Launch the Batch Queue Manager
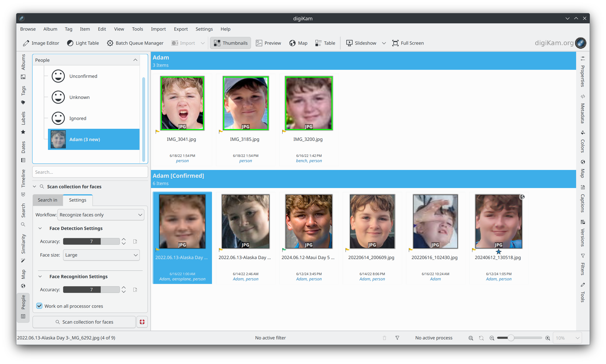Image resolution: width=606 pixels, height=364 pixels. [135, 43]
